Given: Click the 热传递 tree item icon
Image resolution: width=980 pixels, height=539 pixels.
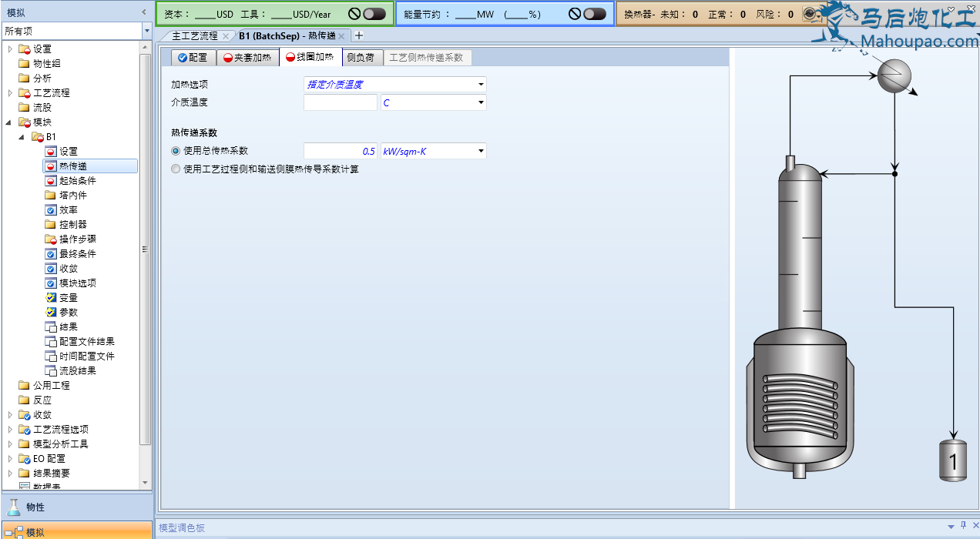Looking at the screenshot, I should click(51, 166).
